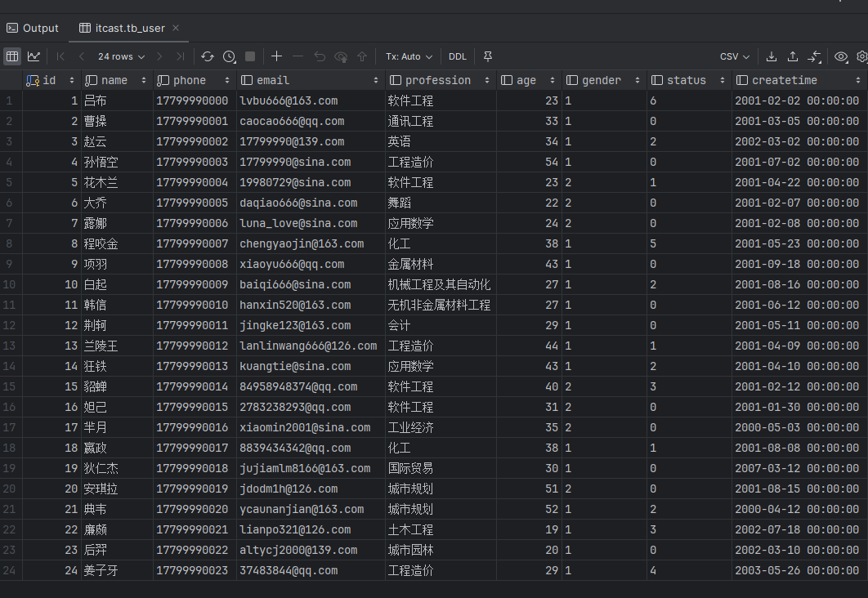Switch to the Output tab
Viewport: 868px width, 598px height.
click(x=33, y=28)
